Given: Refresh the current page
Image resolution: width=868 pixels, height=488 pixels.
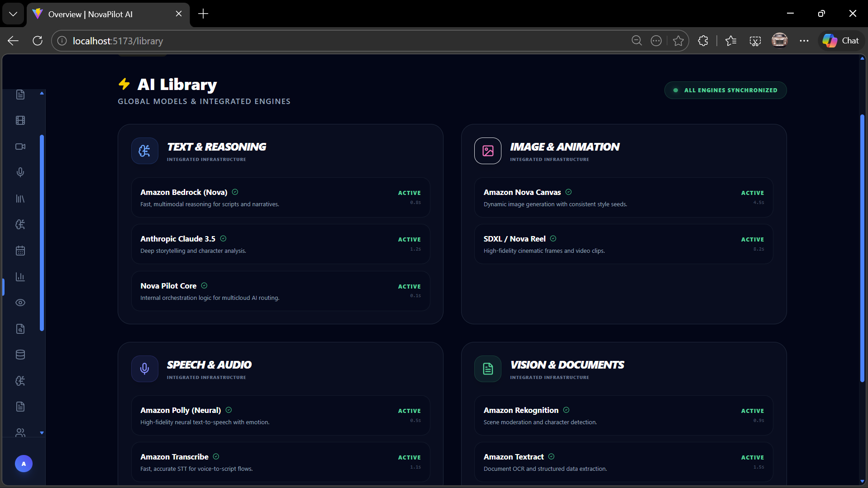Looking at the screenshot, I should pyautogui.click(x=38, y=41).
